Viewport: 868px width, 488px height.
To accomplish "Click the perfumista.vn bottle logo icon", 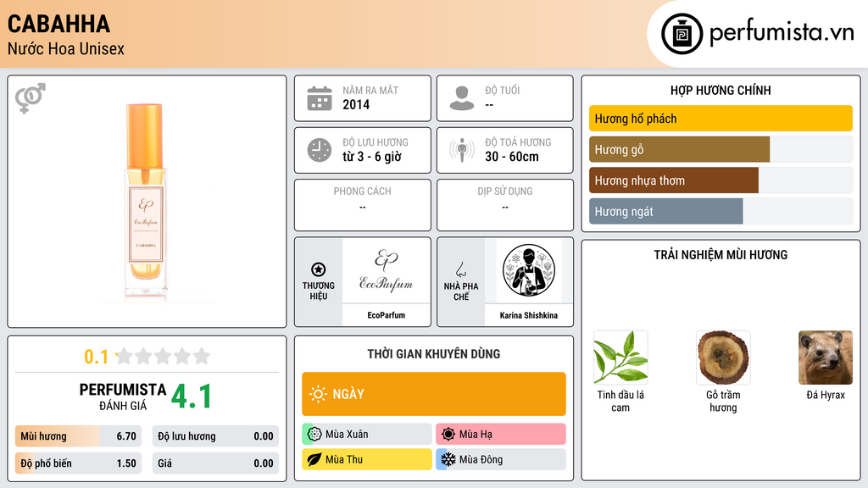I will pyautogui.click(x=682, y=34).
